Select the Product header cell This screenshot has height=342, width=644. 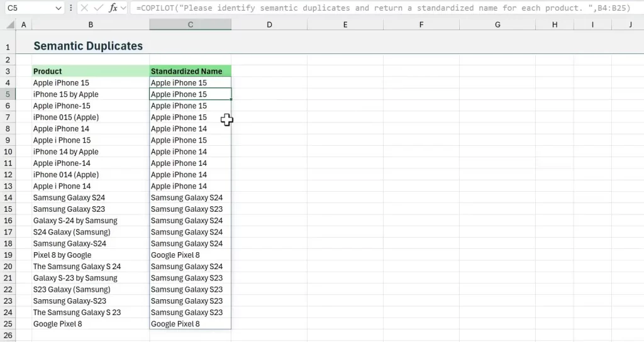coord(91,71)
